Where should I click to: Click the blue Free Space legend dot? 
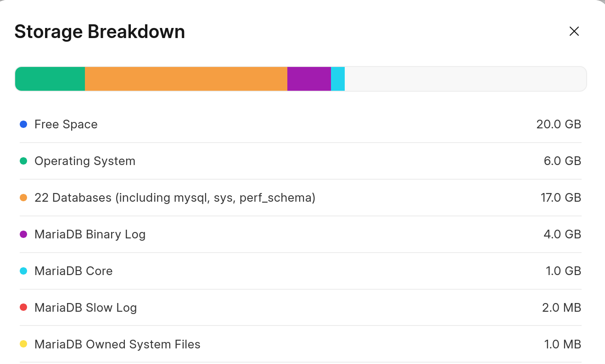[x=23, y=124]
